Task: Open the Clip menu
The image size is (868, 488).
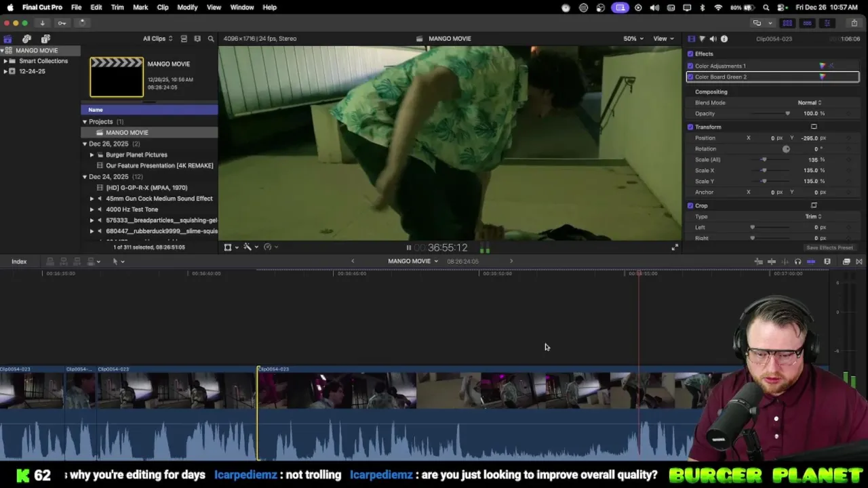Action: tap(163, 7)
